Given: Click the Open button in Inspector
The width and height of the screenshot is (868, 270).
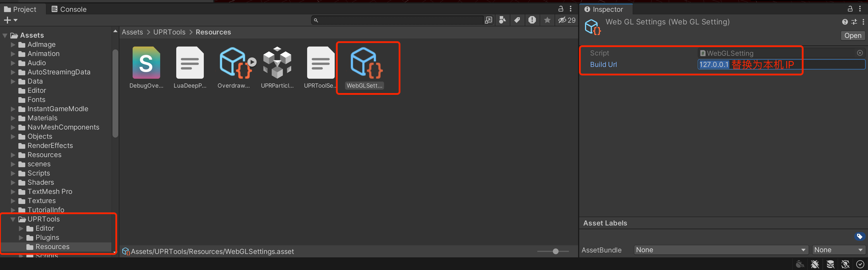Looking at the screenshot, I should pos(852,36).
